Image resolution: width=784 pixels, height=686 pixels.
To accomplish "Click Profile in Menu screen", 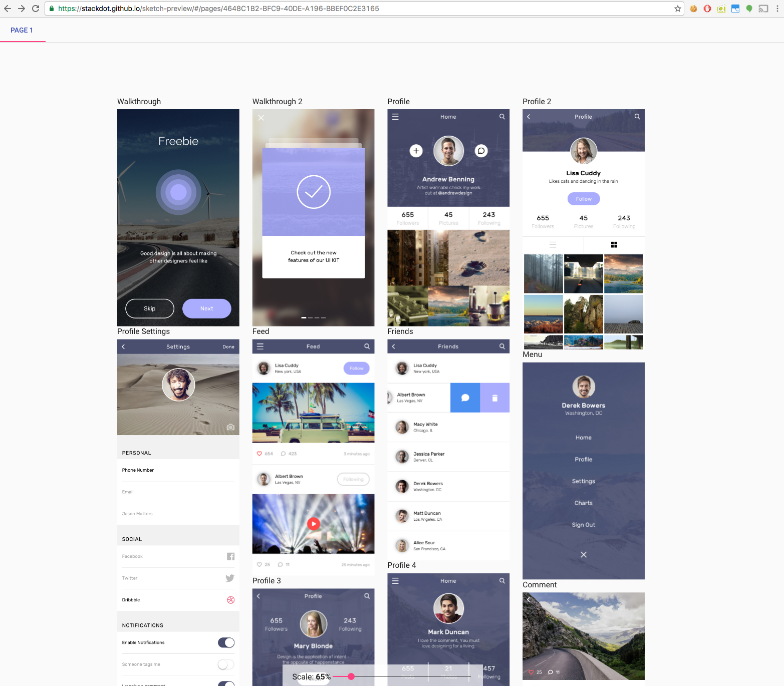I will coord(584,459).
